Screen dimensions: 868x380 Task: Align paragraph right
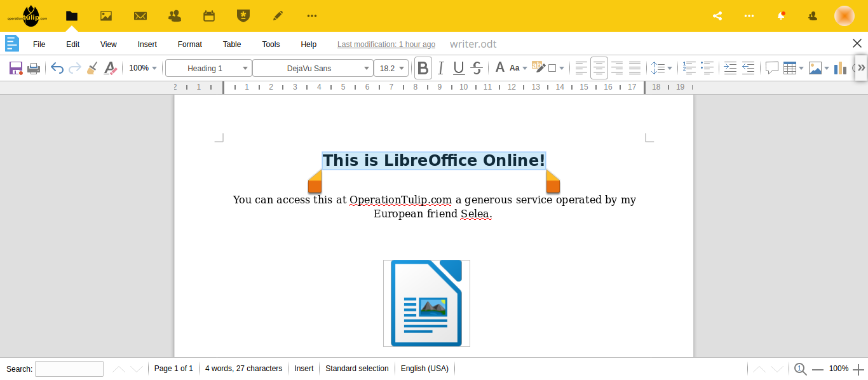[x=616, y=68]
